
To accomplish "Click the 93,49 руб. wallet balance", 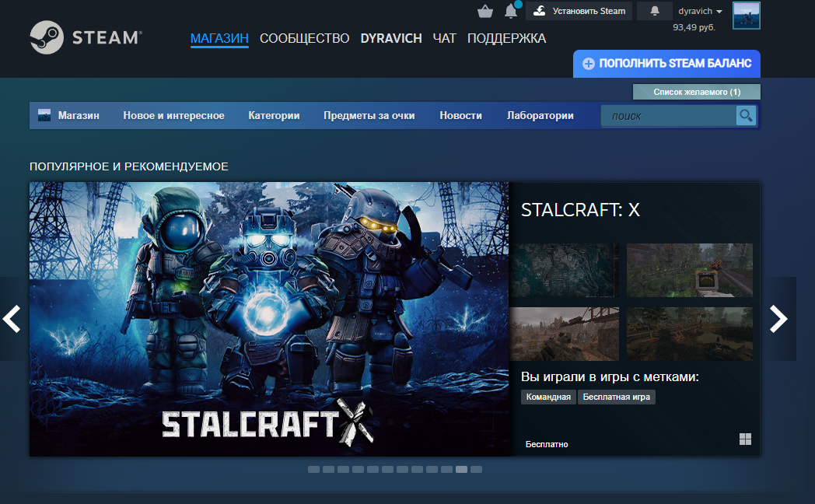I will click(694, 27).
